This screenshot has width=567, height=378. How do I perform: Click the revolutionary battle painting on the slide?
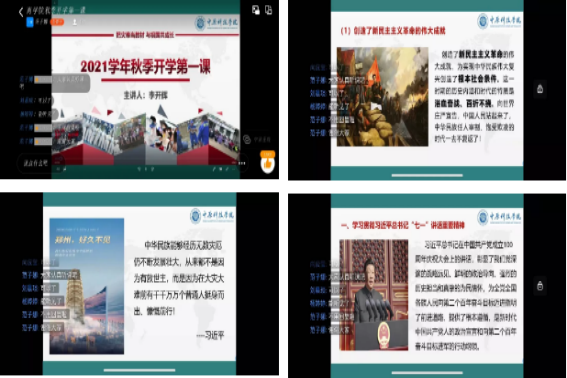(383, 97)
